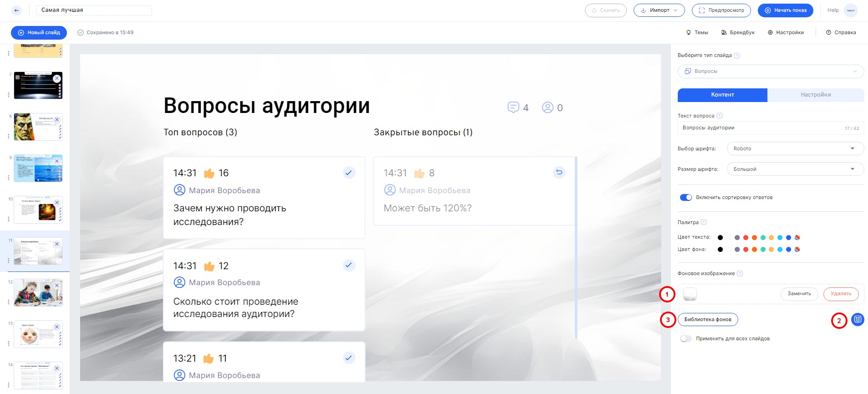This screenshot has width=868, height=394.
Task: Switch to the Настройки tab in the right panel
Action: pos(816,95)
